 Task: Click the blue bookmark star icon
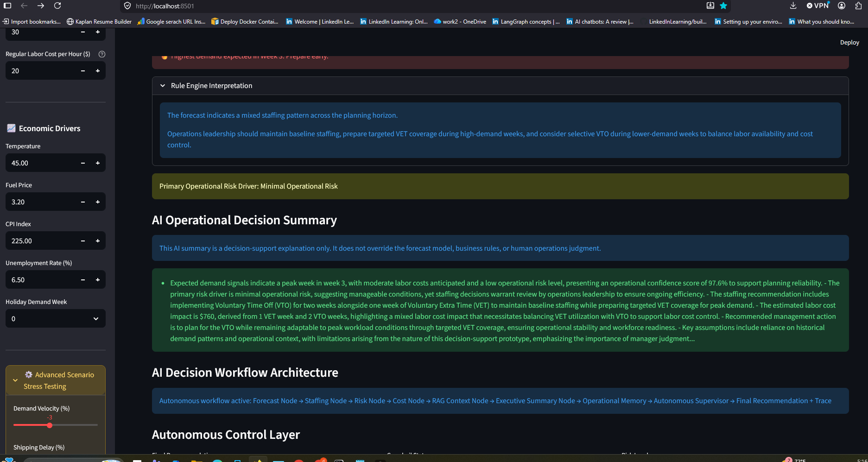[x=723, y=6]
